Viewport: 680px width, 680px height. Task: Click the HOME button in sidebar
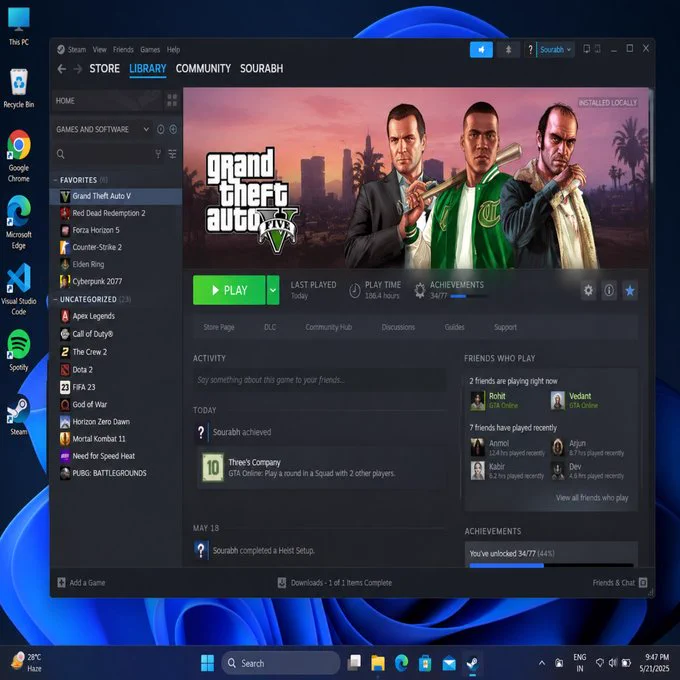tap(106, 101)
